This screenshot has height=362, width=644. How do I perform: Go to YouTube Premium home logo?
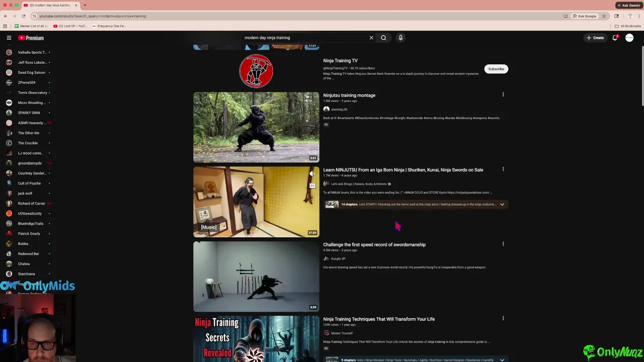pos(31,38)
